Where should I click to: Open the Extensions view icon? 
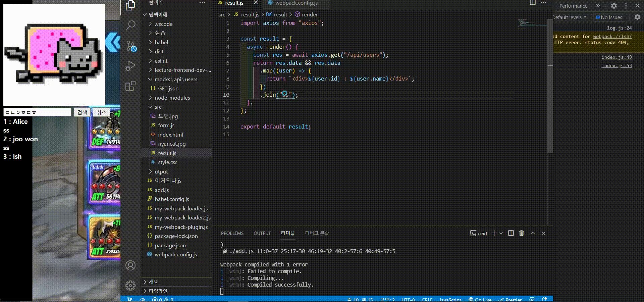(x=130, y=86)
